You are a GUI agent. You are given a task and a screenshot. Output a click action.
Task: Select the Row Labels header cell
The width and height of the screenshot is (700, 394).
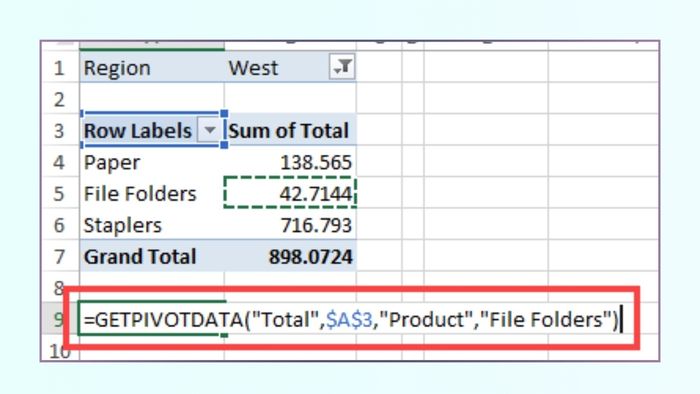point(152,130)
